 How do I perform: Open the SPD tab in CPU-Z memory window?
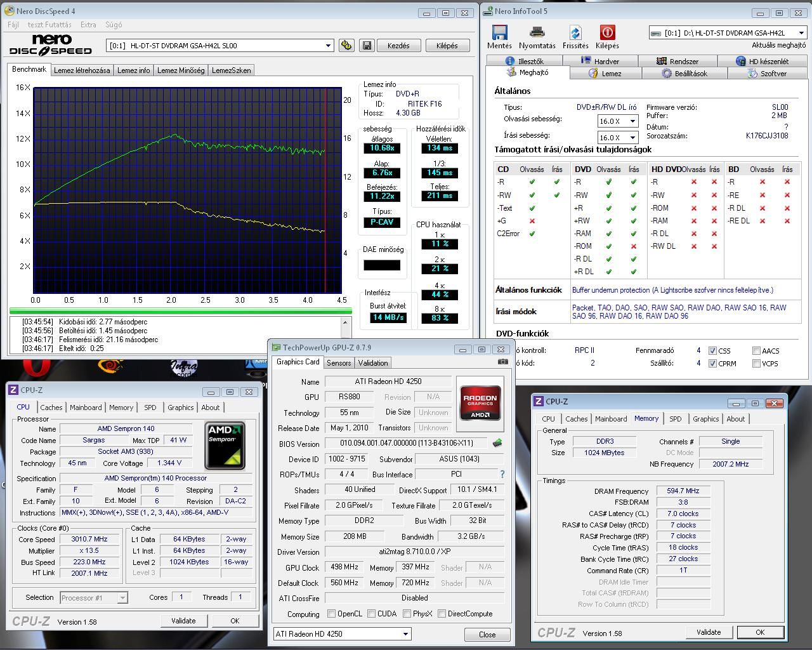[676, 419]
